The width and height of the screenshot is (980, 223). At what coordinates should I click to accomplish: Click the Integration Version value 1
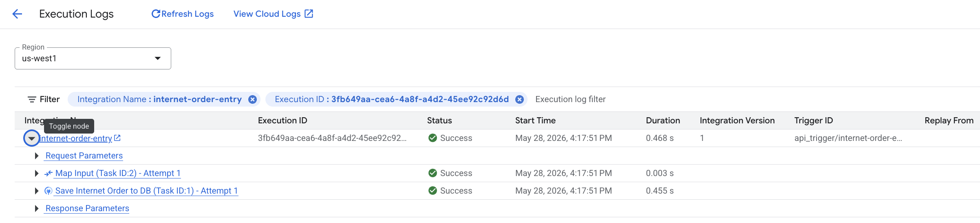tap(702, 138)
